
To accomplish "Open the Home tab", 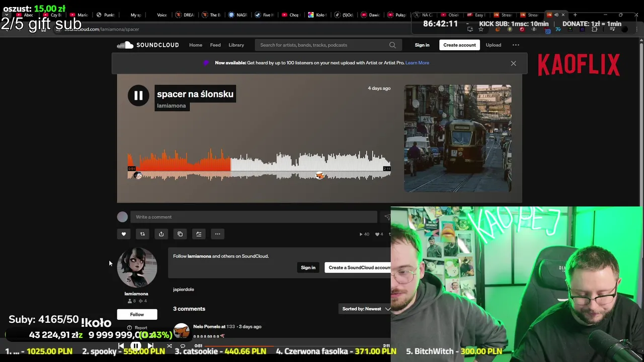I will click(196, 45).
